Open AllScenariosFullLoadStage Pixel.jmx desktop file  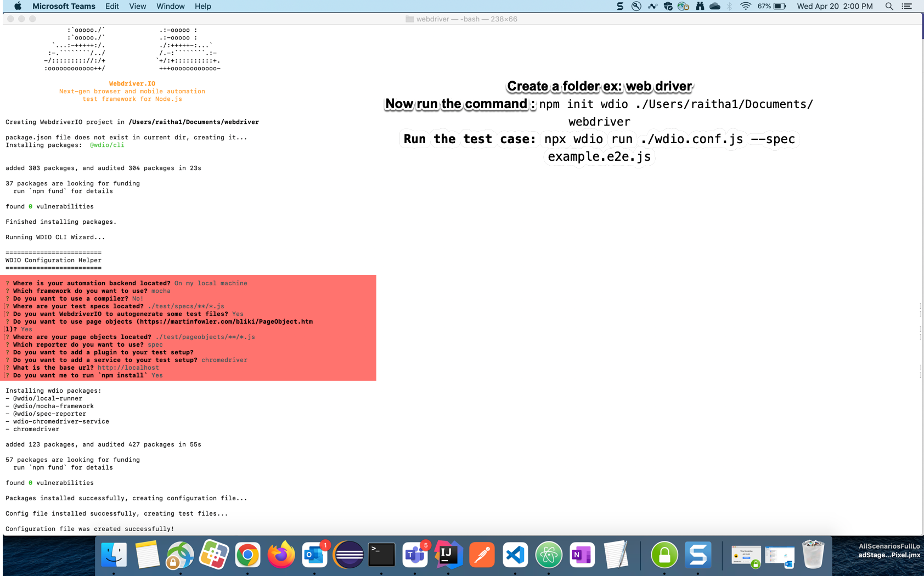coord(889,550)
